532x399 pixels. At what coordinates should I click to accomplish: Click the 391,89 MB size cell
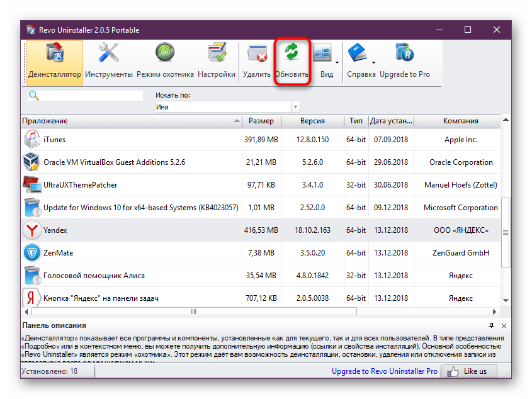261,140
